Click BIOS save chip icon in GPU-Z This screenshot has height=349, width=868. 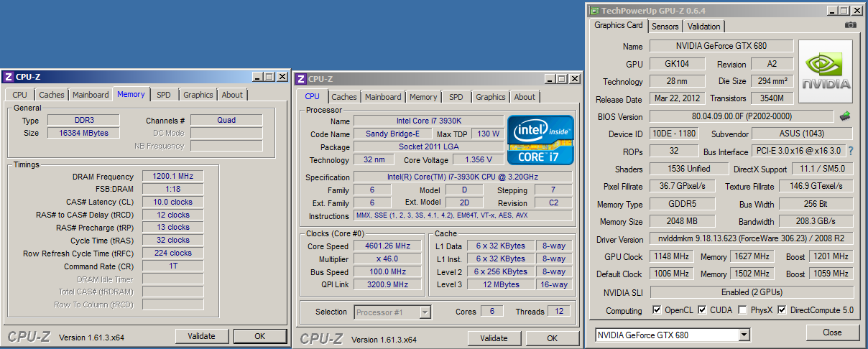click(845, 116)
